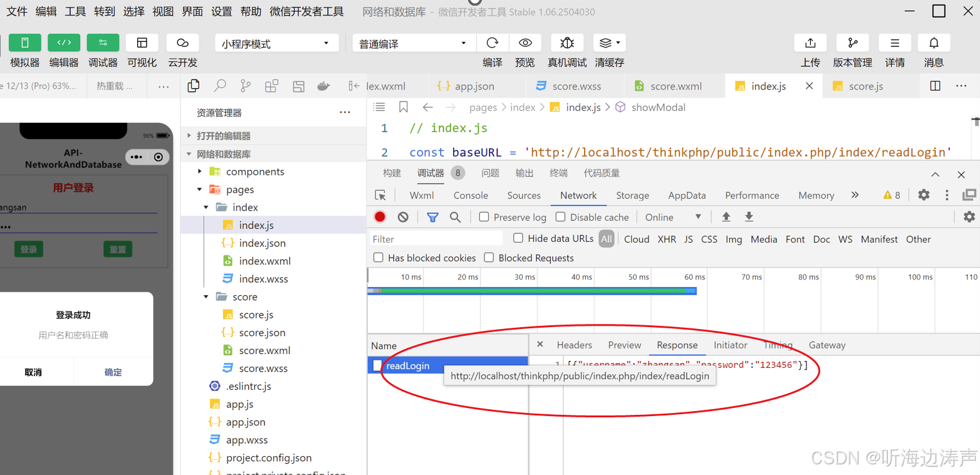
Task: Open the 小程序模式 mode dropdown
Action: coord(277,43)
